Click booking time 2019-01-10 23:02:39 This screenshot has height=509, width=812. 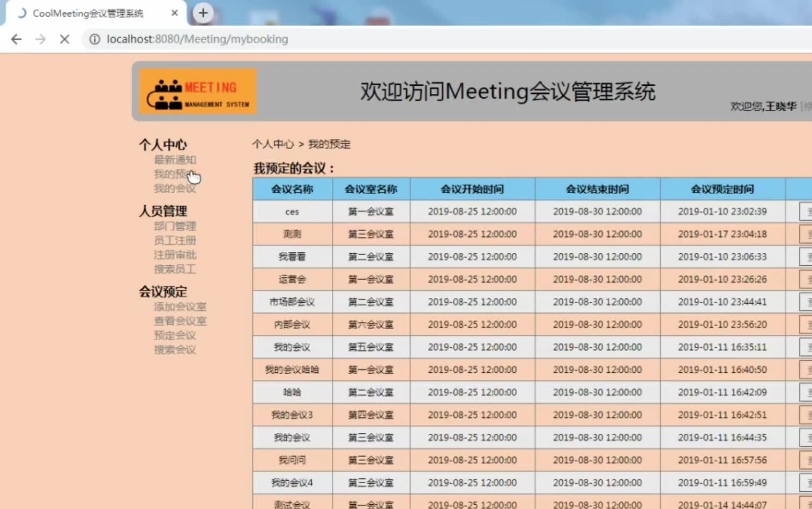click(x=722, y=212)
